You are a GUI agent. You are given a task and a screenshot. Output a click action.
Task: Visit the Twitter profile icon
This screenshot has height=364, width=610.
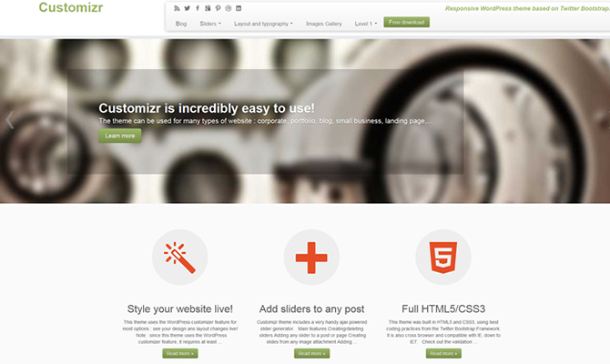pos(188,8)
